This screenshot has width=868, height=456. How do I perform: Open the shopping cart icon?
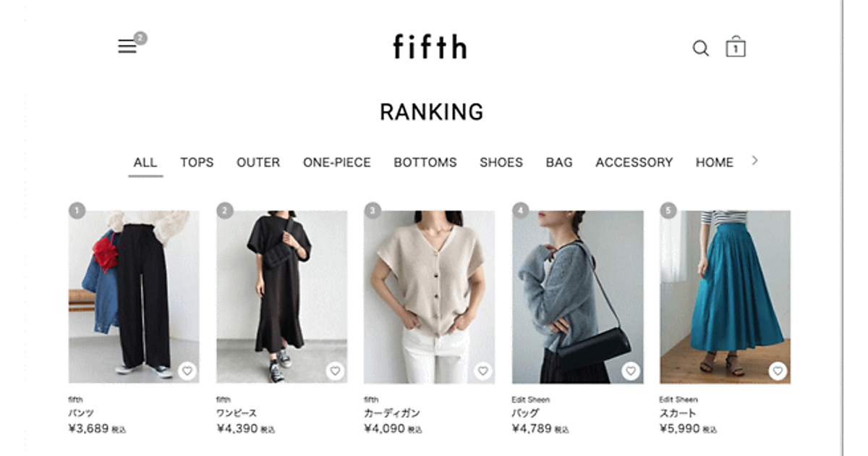pyautogui.click(x=736, y=46)
